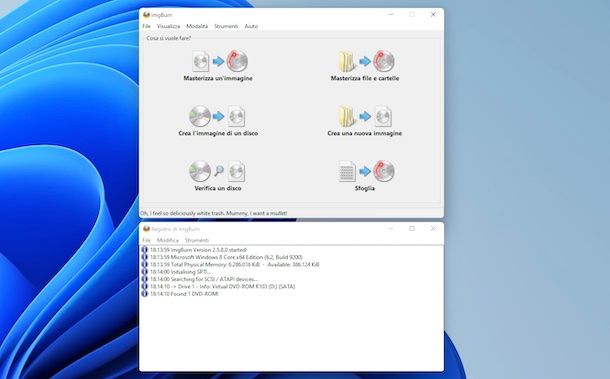This screenshot has width=610, height=379.
Task: Maximize the Registro di ImgBurn window
Action: (x=412, y=228)
